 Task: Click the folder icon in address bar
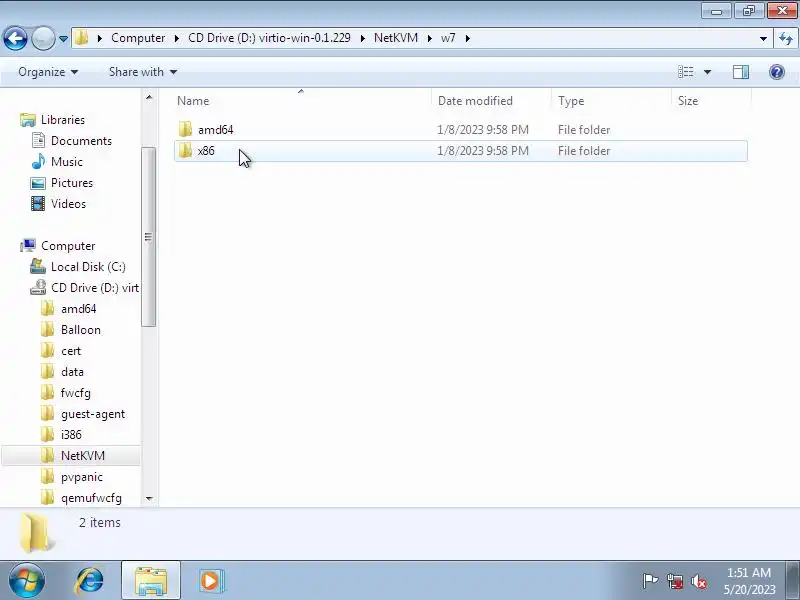coord(81,38)
